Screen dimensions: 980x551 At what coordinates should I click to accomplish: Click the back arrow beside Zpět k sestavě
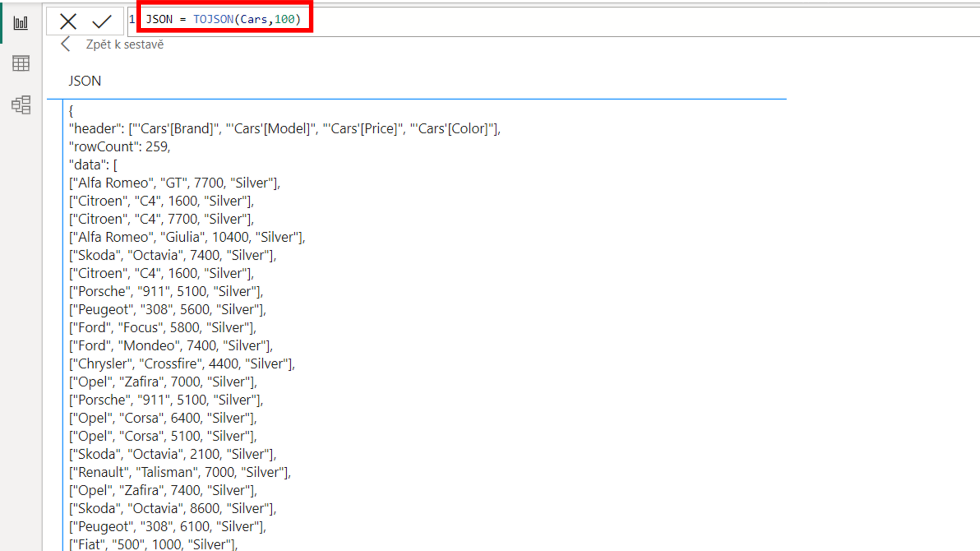pyautogui.click(x=66, y=44)
